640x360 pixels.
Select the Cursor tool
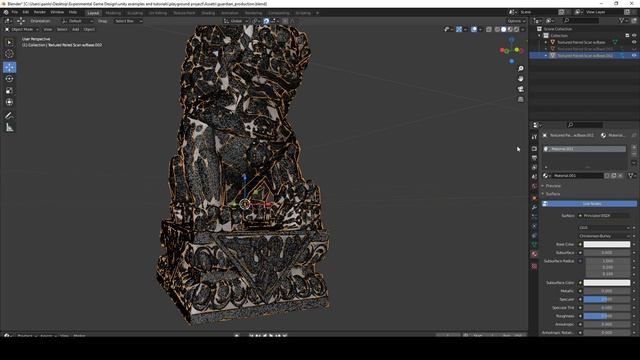pos(9,53)
